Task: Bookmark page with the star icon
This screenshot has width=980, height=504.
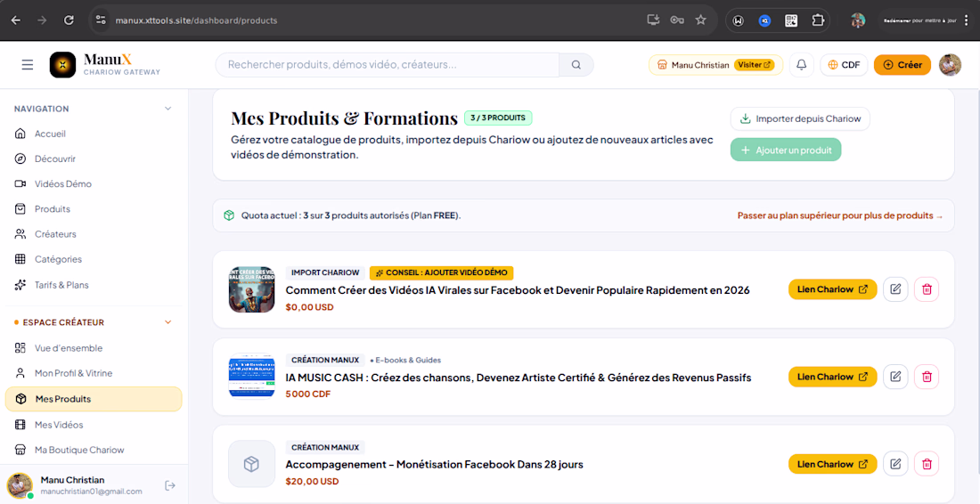Action: pos(700,20)
